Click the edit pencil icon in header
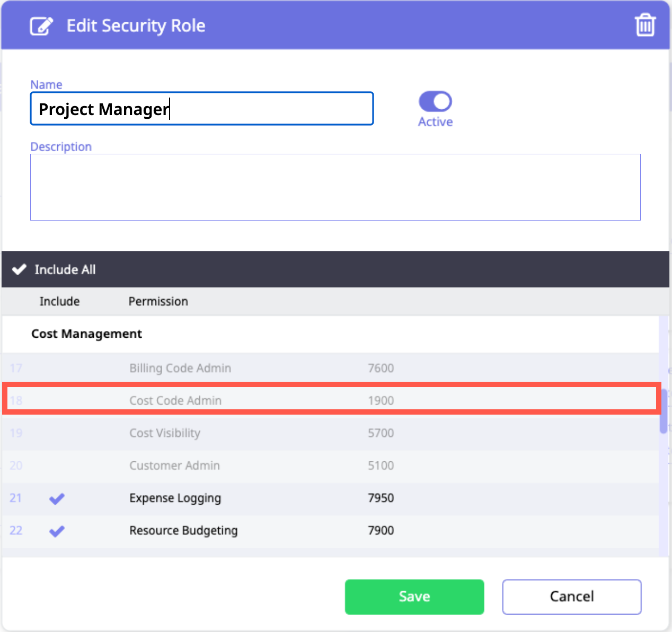The image size is (672, 632). [41, 25]
